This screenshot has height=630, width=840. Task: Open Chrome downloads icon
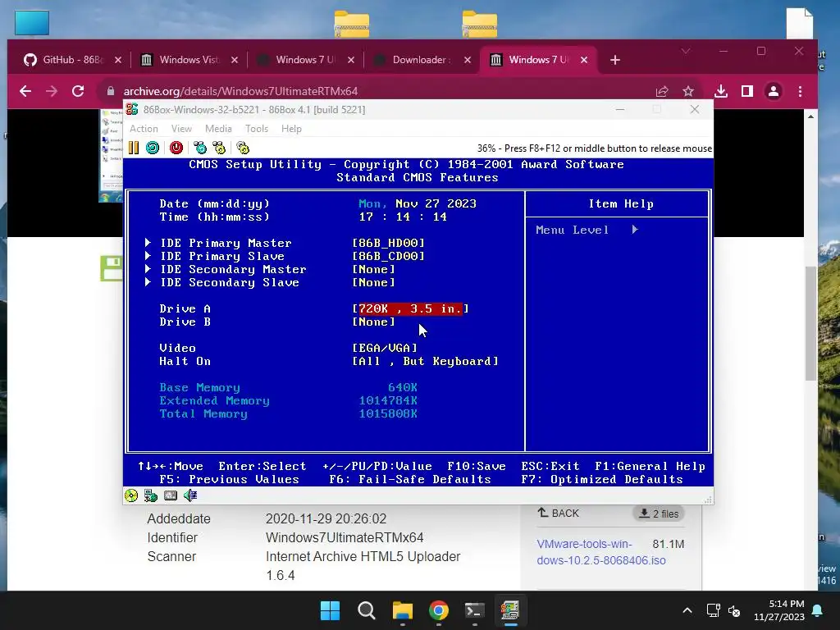click(721, 91)
